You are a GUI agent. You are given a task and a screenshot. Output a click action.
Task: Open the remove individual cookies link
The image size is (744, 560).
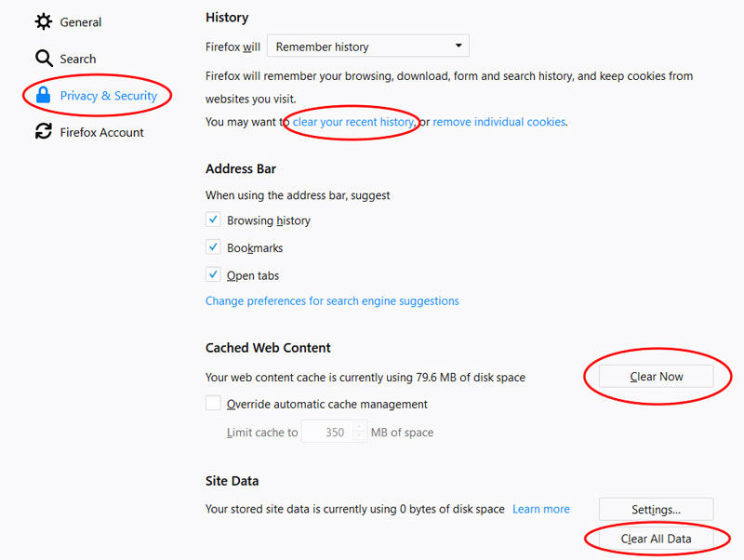coord(499,122)
